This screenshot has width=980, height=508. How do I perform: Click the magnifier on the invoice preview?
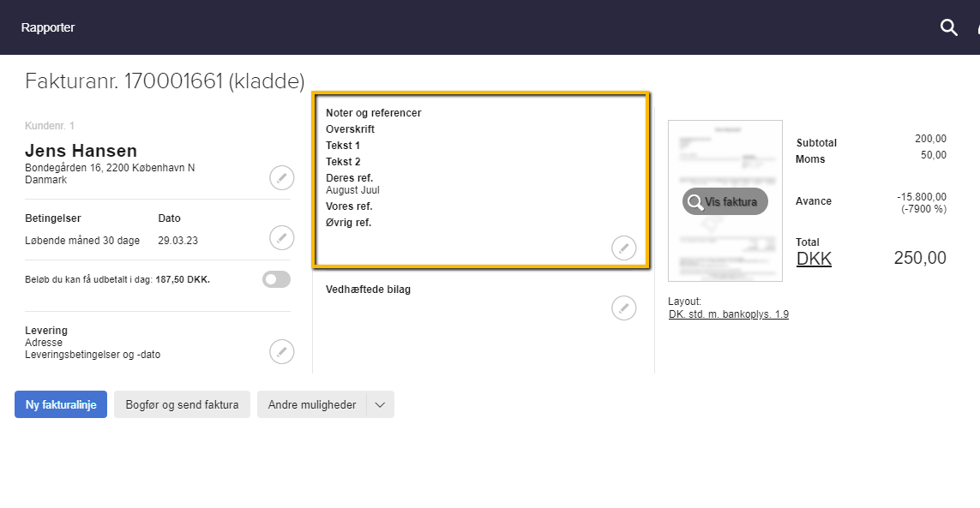[x=695, y=201]
